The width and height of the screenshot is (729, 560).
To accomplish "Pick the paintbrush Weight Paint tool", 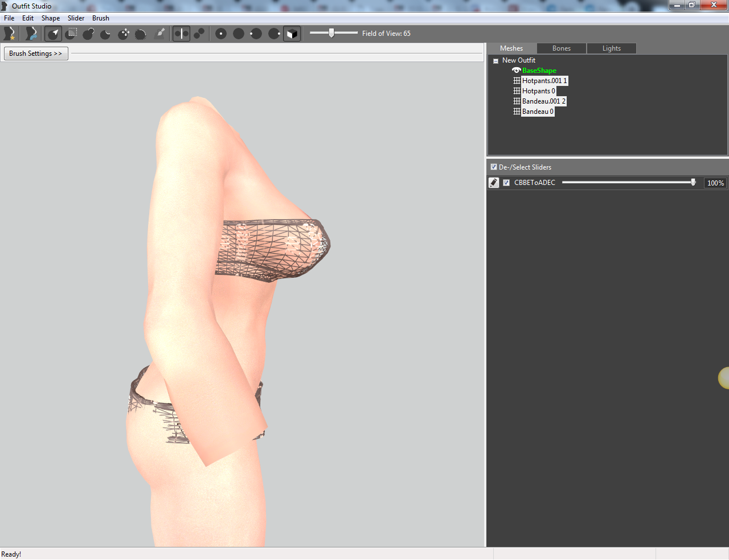I will pyautogui.click(x=161, y=34).
